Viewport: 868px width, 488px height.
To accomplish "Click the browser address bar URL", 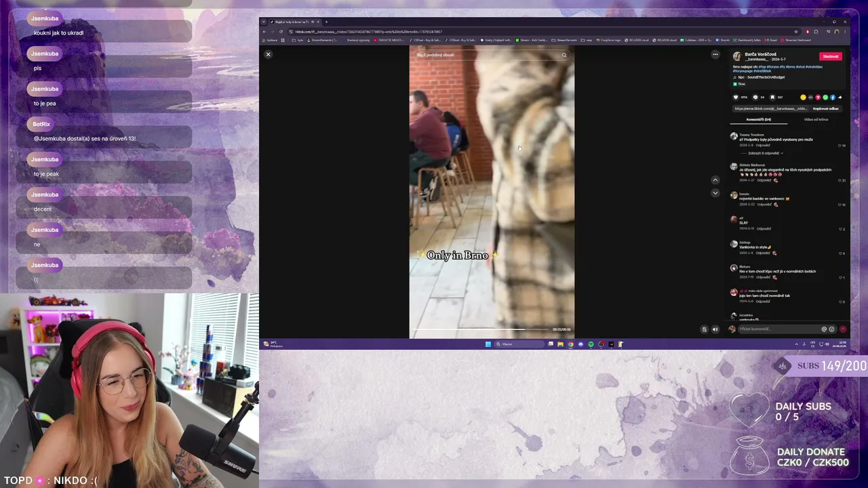I will 370,32.
